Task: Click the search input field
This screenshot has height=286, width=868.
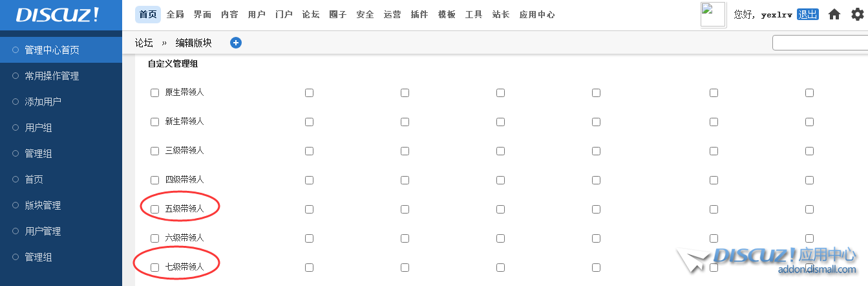Action: [x=820, y=43]
